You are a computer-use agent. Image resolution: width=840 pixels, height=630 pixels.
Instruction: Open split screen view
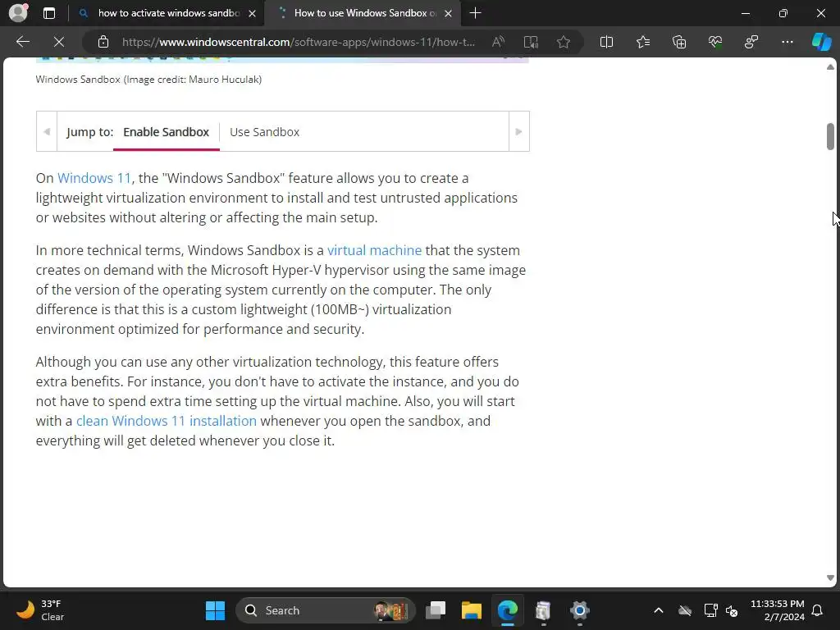click(606, 42)
